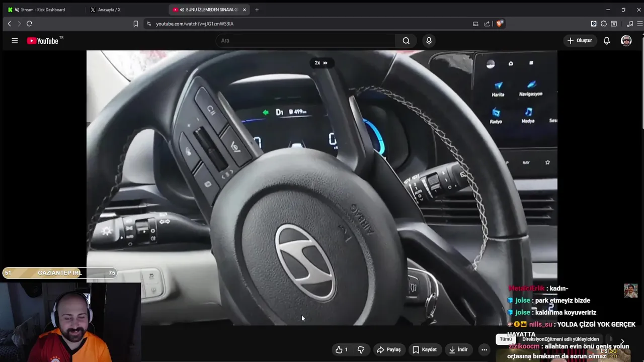
Task: Click the share page icon in address bar
Action: [487, 24]
